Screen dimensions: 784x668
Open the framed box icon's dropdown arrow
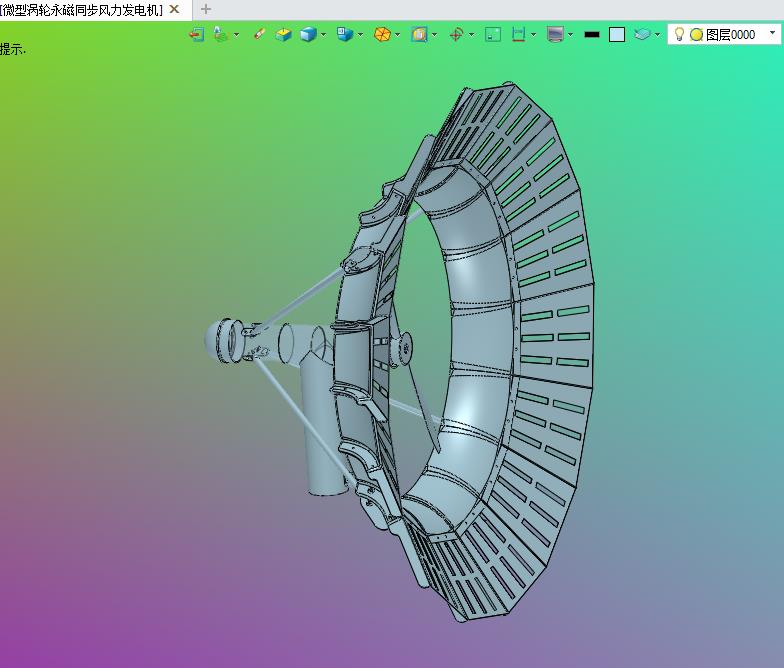tap(434, 34)
